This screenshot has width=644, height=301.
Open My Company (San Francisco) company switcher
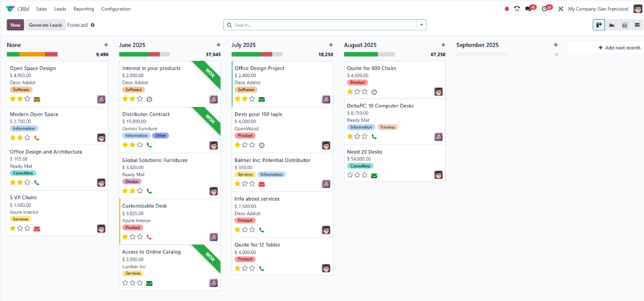coord(599,9)
